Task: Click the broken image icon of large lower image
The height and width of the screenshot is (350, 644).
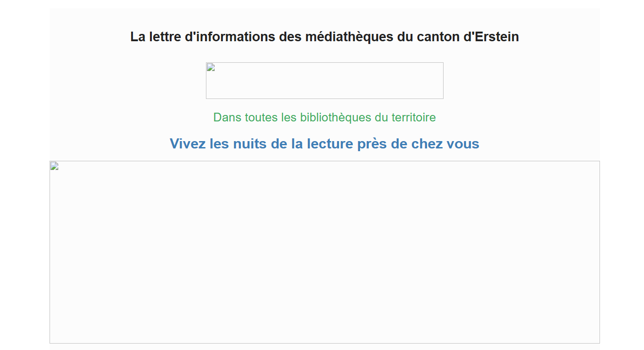Action: 55,166
